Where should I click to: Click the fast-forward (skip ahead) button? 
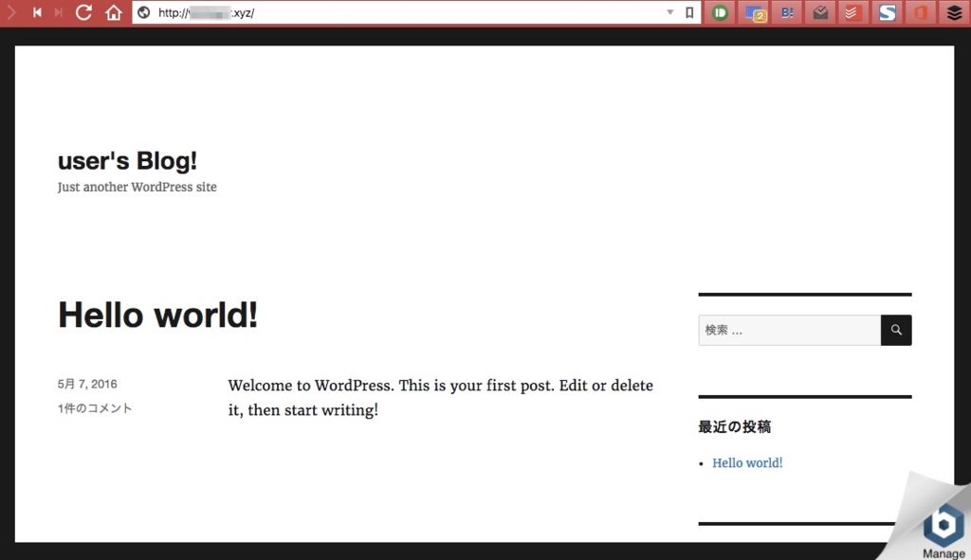59,12
